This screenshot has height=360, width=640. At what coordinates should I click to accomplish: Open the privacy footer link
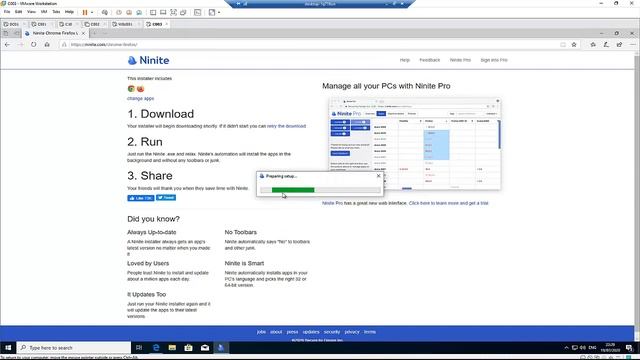tap(352, 332)
